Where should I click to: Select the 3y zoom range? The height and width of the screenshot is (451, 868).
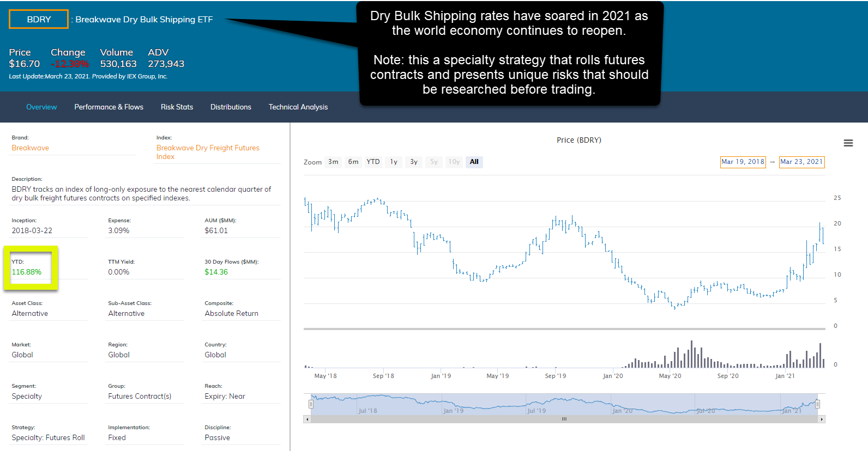(x=414, y=162)
